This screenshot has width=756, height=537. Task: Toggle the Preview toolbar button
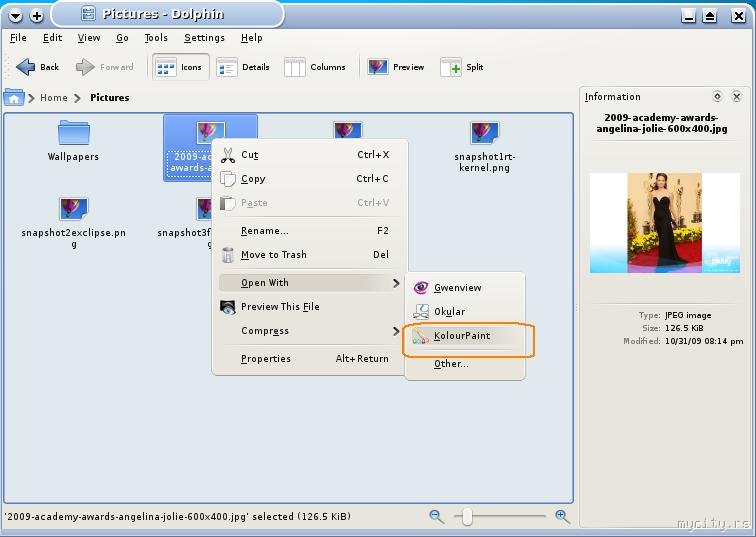point(396,67)
